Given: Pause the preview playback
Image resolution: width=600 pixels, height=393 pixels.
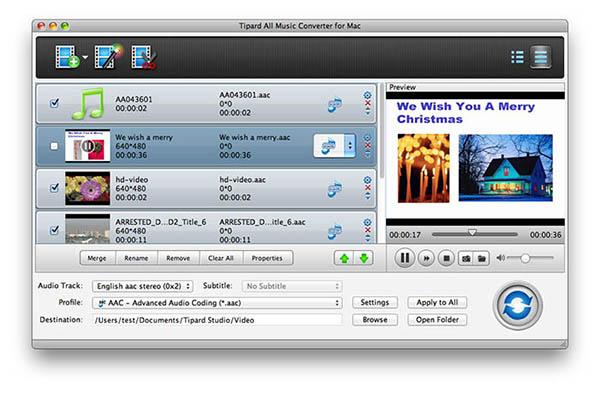Looking at the screenshot, I should [x=404, y=258].
